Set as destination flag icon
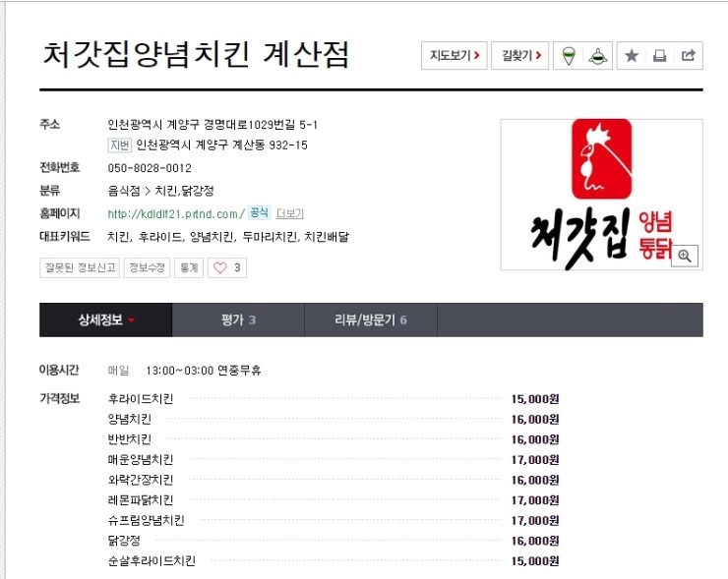 (x=598, y=56)
